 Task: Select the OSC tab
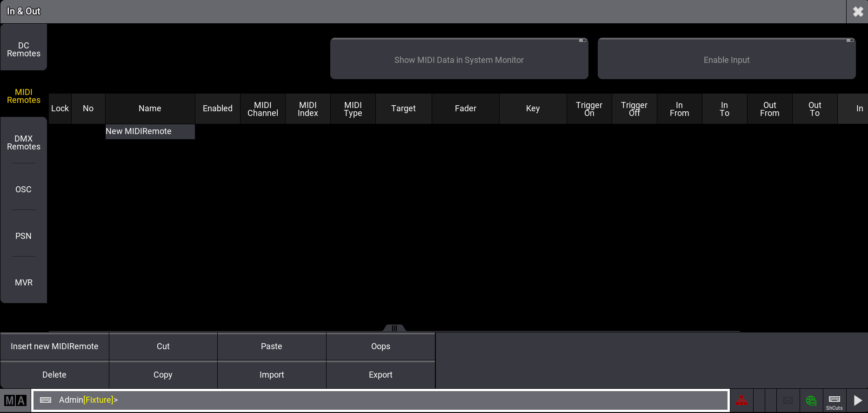click(24, 189)
